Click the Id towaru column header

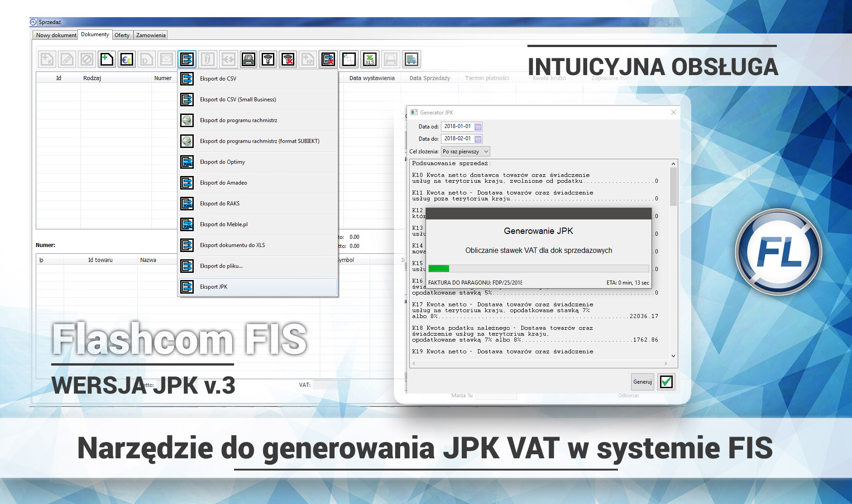pos(101,260)
